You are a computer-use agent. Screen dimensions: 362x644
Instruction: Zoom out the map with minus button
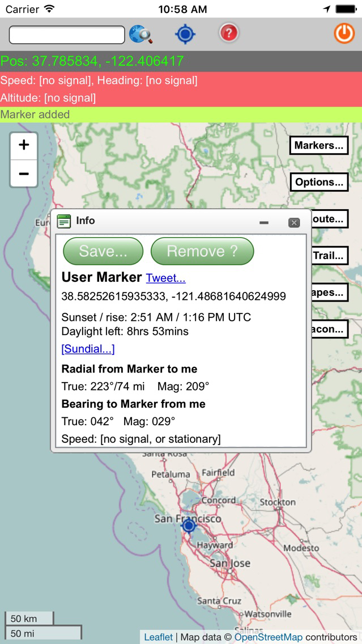24,173
